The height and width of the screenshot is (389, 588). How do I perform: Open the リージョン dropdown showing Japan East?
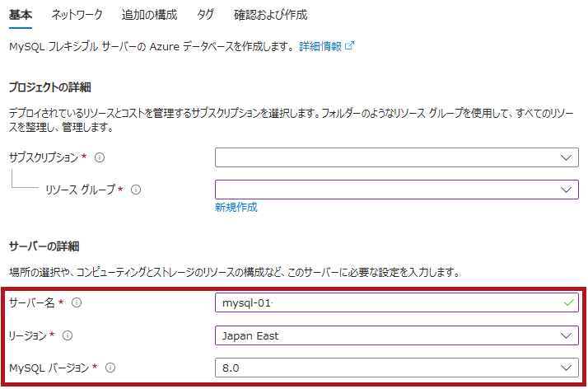click(395, 335)
